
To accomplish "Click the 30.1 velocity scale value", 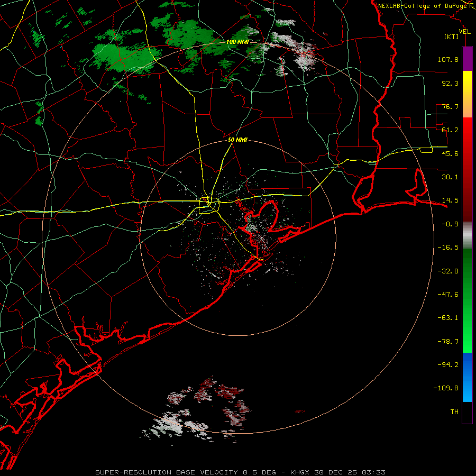I will pos(450,177).
